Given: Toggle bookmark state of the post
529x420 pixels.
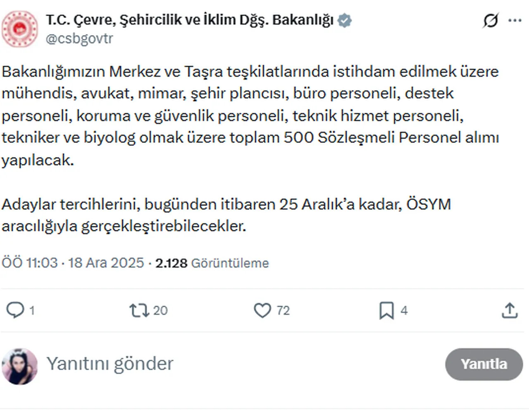Looking at the screenshot, I should 386,310.
